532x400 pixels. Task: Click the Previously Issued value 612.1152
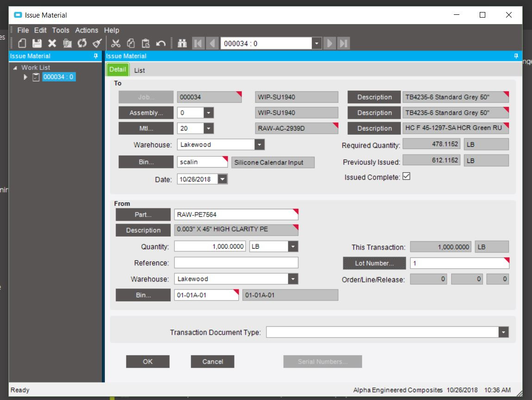431,160
